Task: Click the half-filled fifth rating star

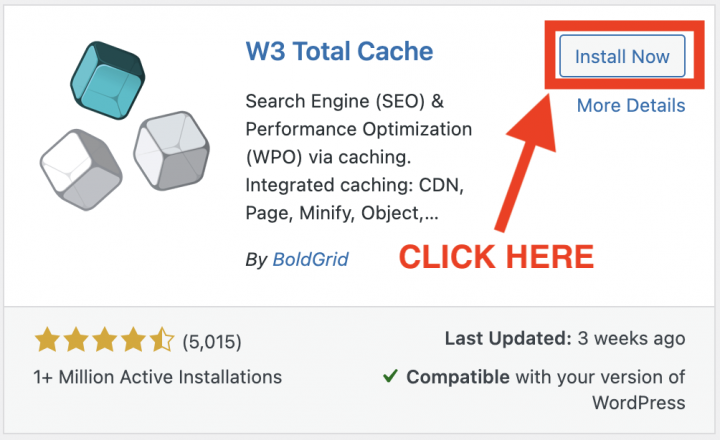Action: tap(159, 341)
